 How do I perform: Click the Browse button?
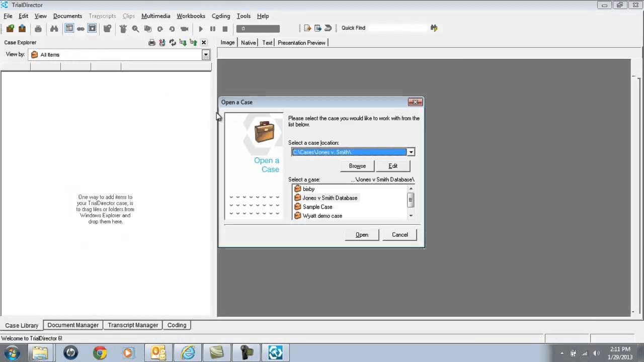coord(357,166)
